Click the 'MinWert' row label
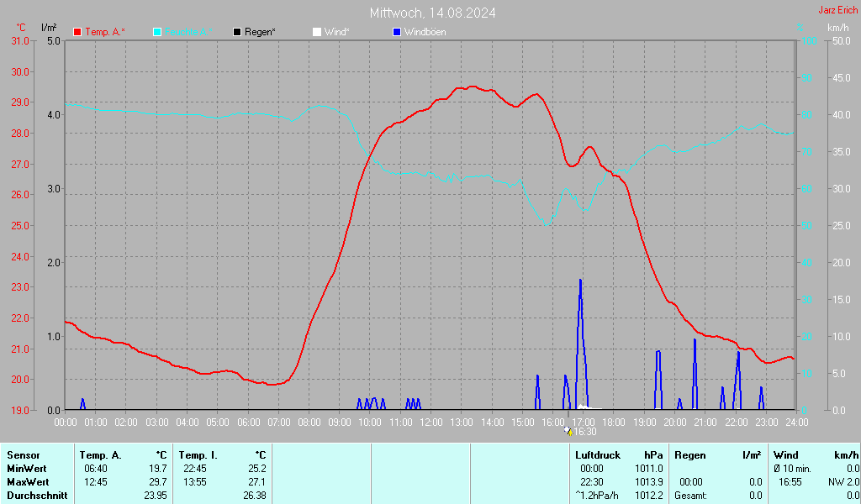This screenshot has width=861, height=504. 27,469
